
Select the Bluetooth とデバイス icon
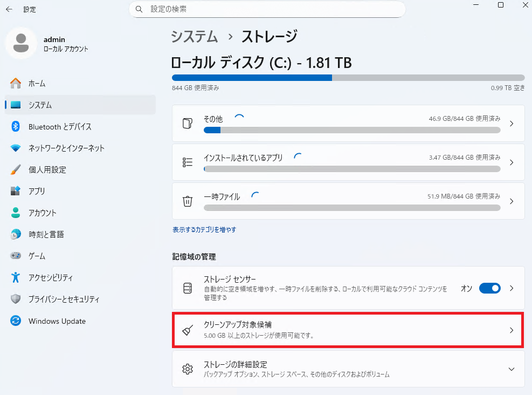[x=16, y=126]
